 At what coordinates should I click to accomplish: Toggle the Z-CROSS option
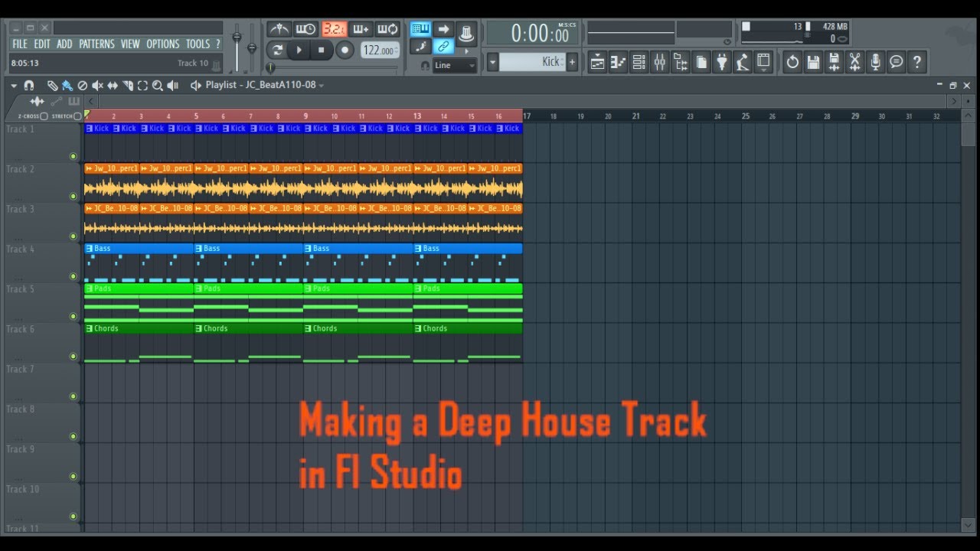click(44, 116)
